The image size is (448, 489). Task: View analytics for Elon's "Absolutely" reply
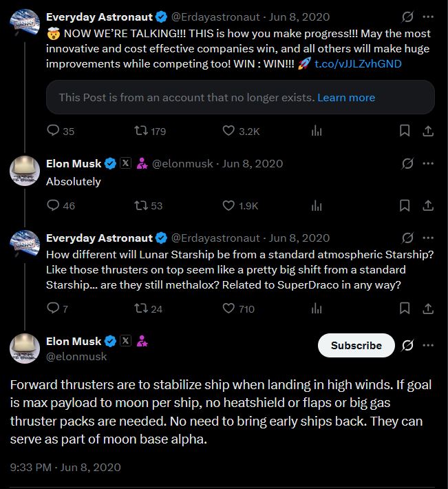coord(317,205)
